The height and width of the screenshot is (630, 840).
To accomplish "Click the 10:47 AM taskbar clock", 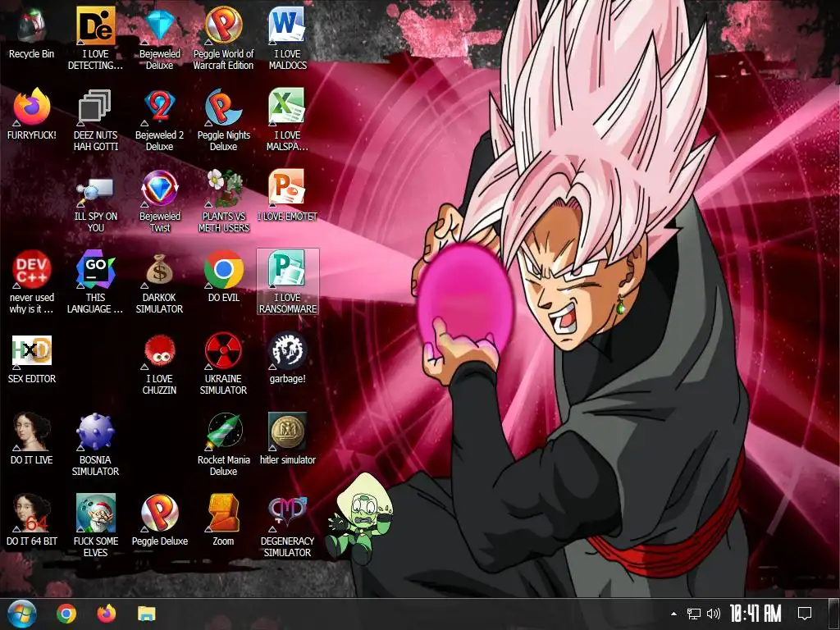I will (756, 614).
